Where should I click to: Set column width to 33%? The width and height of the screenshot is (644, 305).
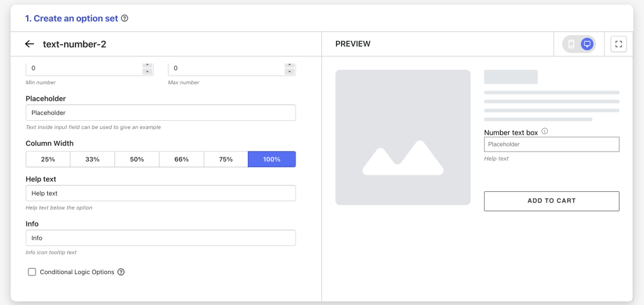pos(92,159)
